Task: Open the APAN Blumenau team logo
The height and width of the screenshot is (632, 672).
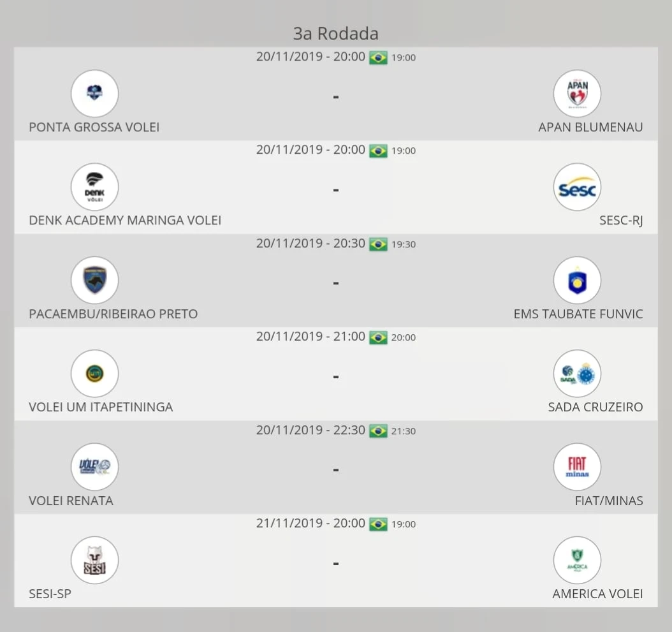Action: pos(577,94)
